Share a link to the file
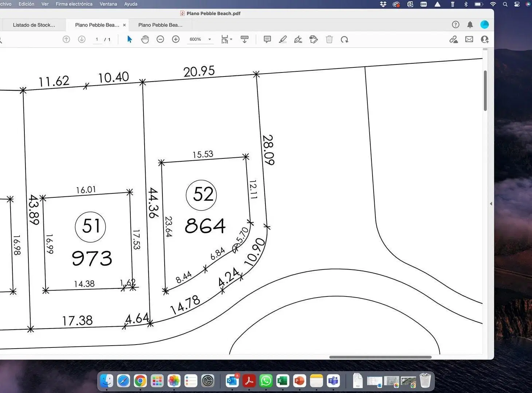The height and width of the screenshot is (393, 532). pos(454,39)
